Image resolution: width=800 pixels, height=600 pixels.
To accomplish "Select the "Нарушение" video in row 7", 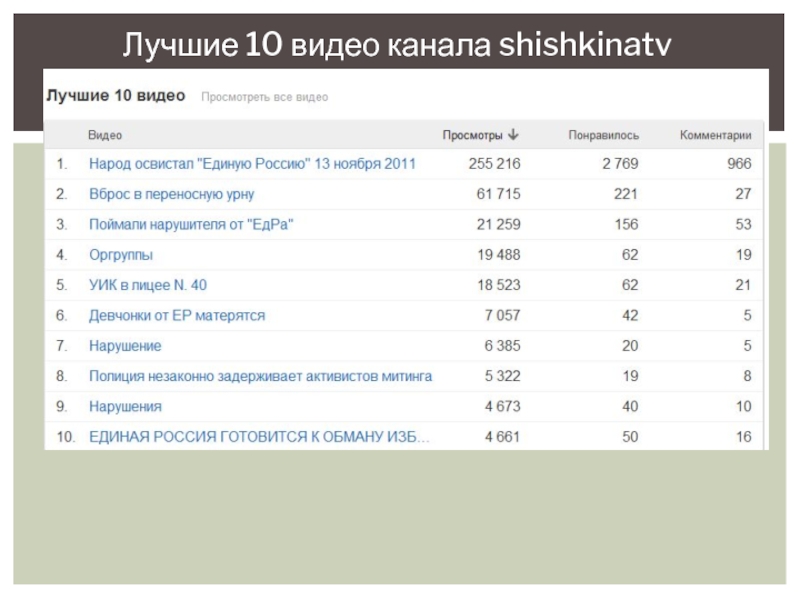I will [125, 346].
